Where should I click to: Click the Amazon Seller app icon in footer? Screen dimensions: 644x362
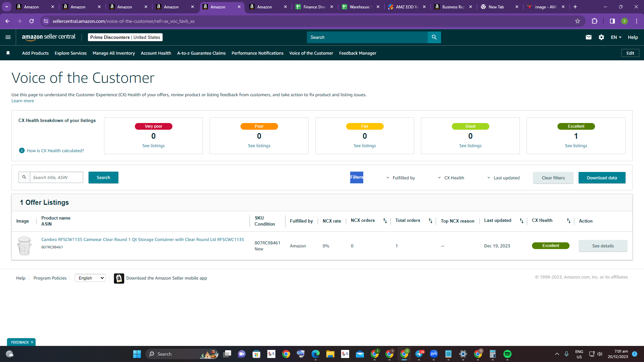click(x=119, y=278)
